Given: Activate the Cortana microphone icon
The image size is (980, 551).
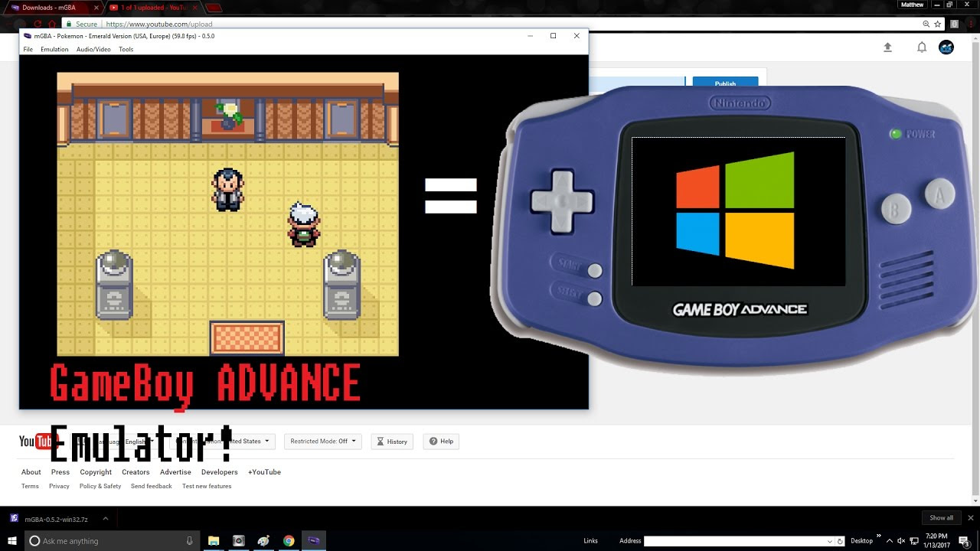Looking at the screenshot, I should pos(191,540).
